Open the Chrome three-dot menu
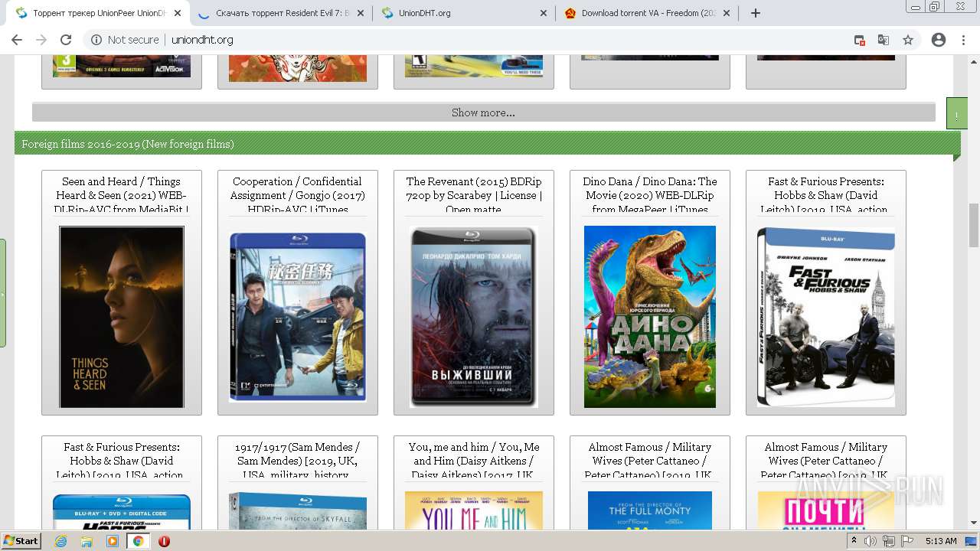Image resolution: width=980 pixels, height=551 pixels. (963, 40)
